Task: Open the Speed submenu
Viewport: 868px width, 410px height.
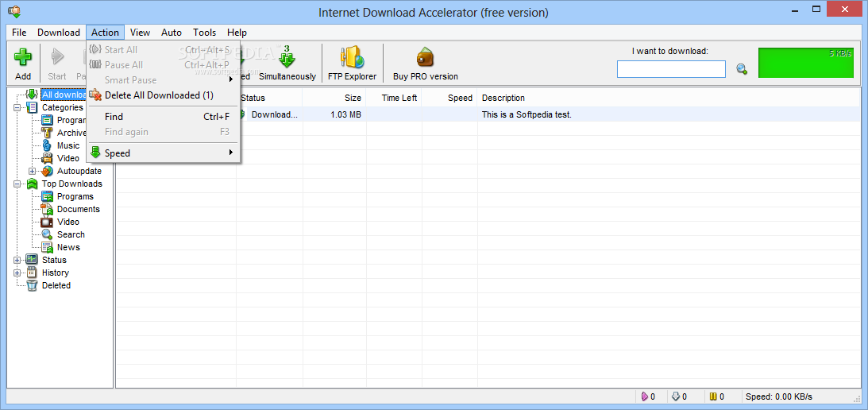Action: pos(164,153)
